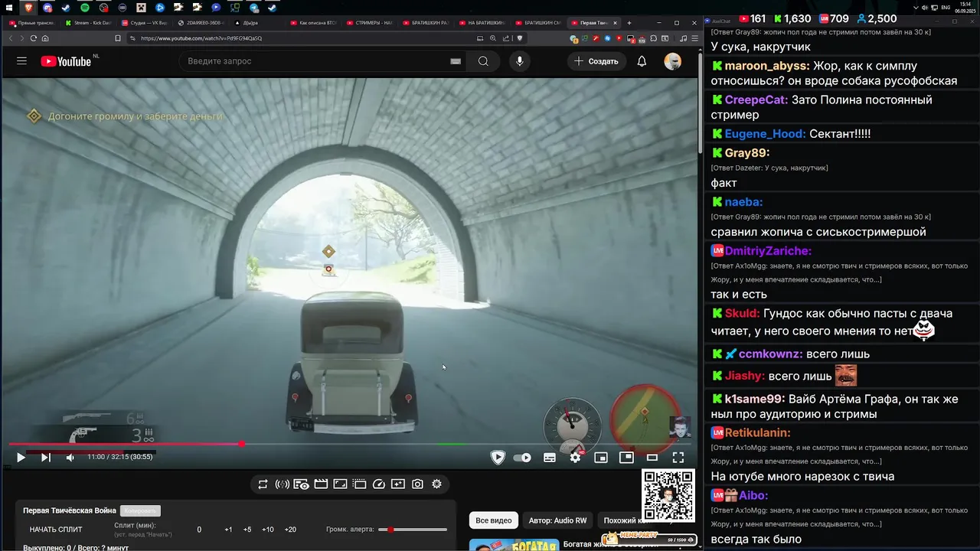Click the QR code overlay
This screenshot has width=980, height=551.
668,495
